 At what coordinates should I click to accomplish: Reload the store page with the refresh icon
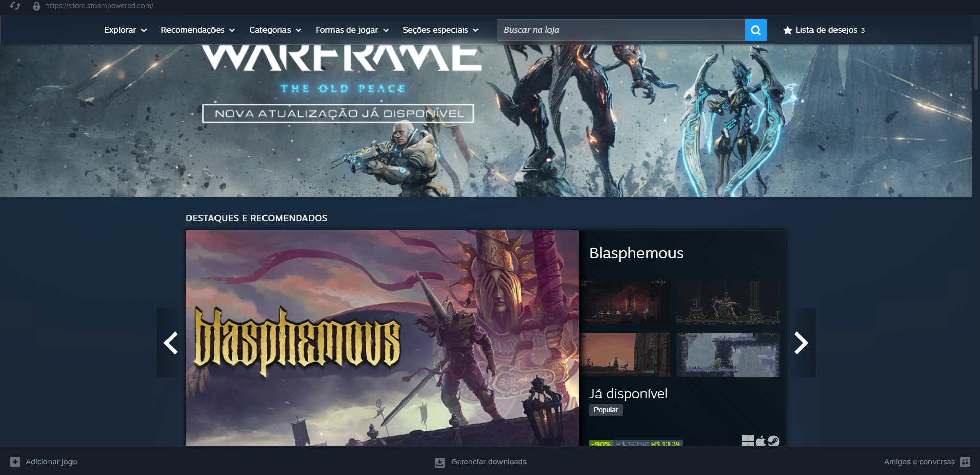[15, 6]
